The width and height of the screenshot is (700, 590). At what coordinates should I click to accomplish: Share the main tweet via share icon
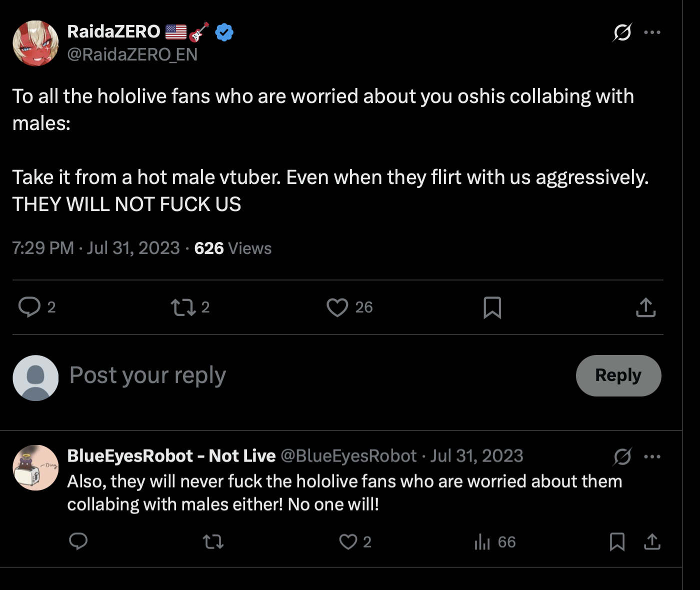coord(645,307)
